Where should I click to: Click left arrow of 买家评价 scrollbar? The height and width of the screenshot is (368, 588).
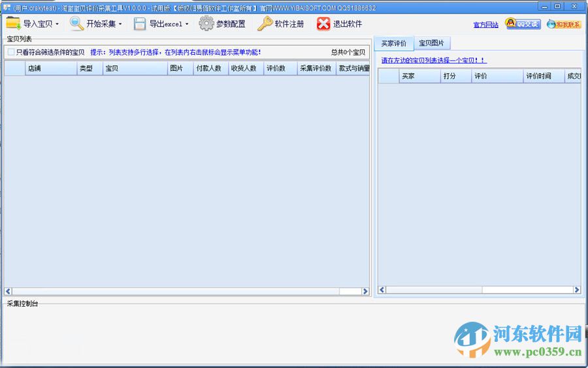pos(382,290)
